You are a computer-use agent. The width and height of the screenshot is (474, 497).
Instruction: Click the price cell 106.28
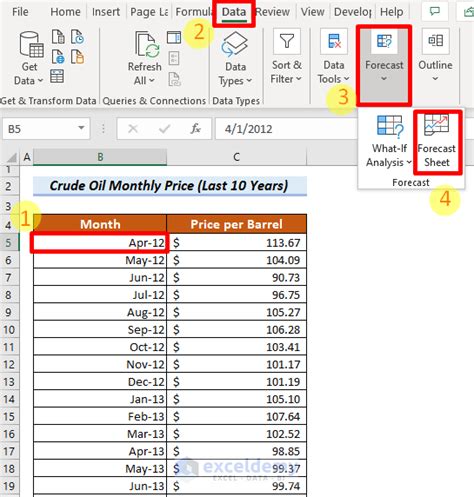(236, 330)
